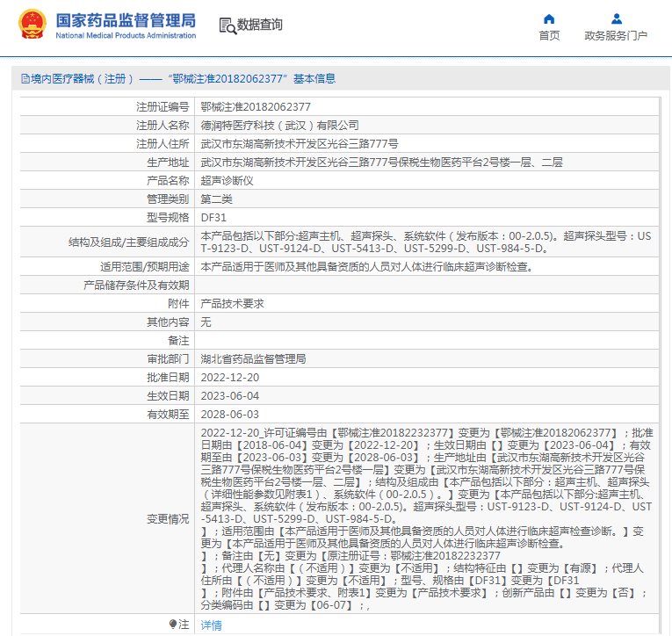Screen dimensions: 672x636
Task: Open the 首页 navigation item
Action: pyautogui.click(x=549, y=35)
